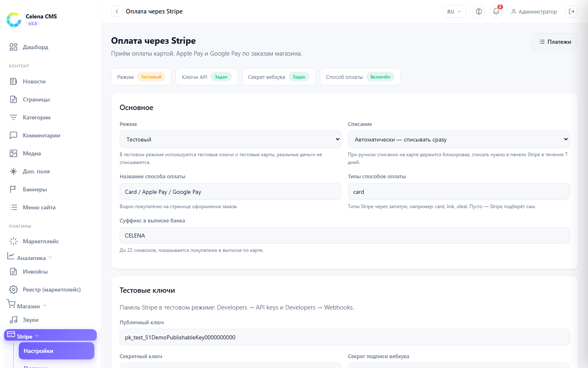Click the Меню сайта list icon
Screen dimensions: 588x368
click(13, 207)
